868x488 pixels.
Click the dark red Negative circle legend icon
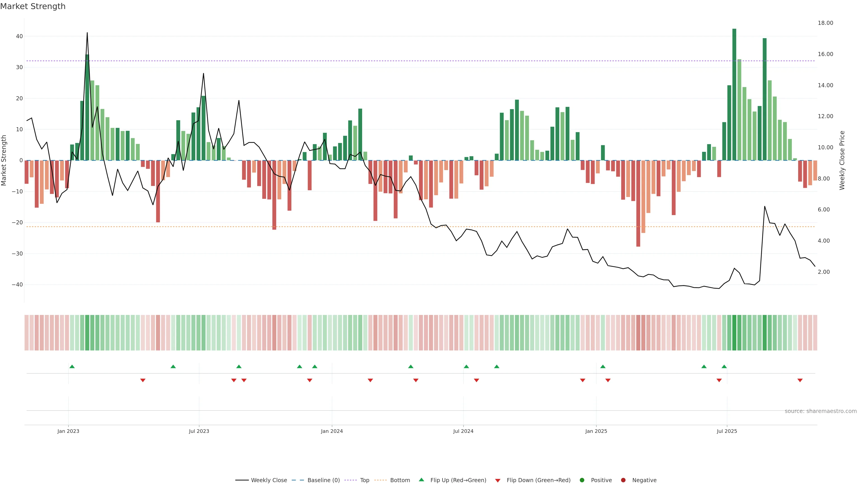(623, 480)
